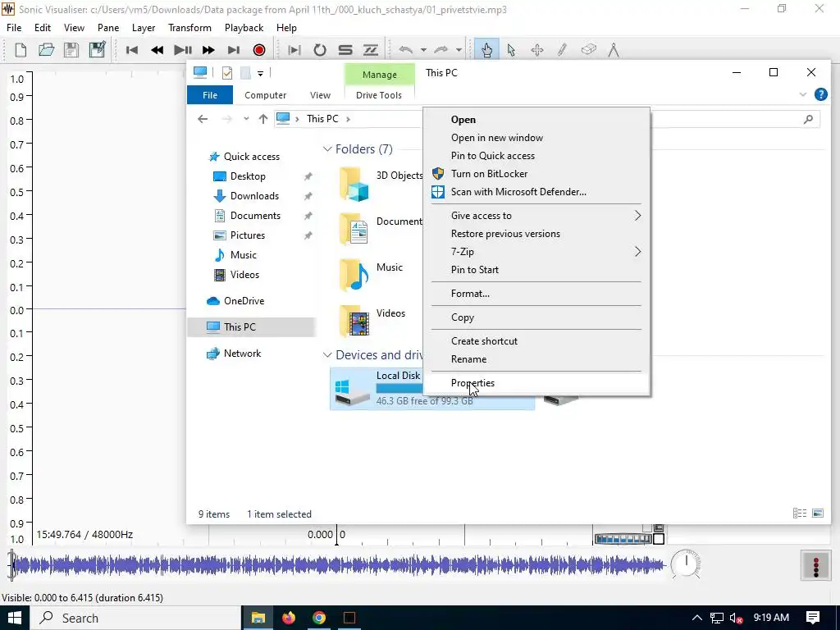Select the Videos folder icon
Screen dimensions: 840x630
354,321
